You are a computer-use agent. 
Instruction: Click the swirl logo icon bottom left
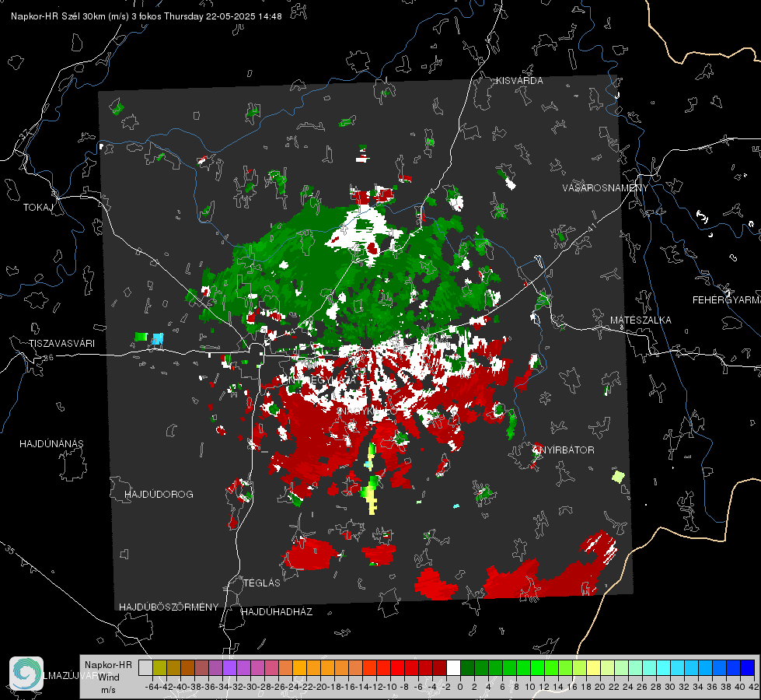[x=26, y=674]
